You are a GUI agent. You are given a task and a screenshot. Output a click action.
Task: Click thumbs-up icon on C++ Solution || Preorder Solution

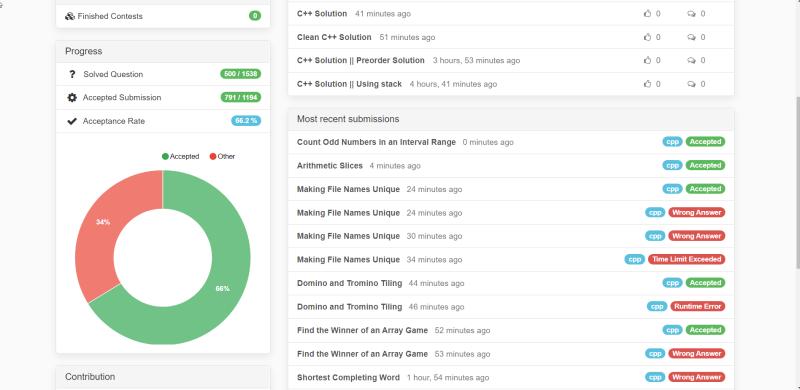click(647, 60)
